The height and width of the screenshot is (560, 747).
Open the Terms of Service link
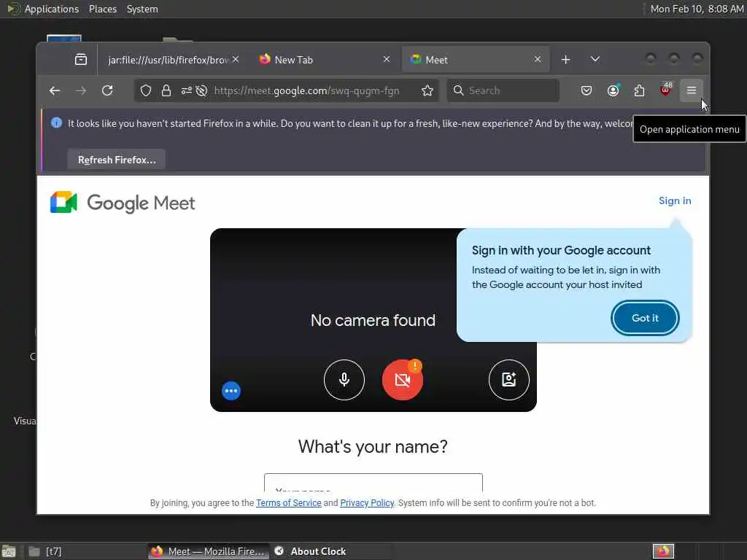(289, 503)
